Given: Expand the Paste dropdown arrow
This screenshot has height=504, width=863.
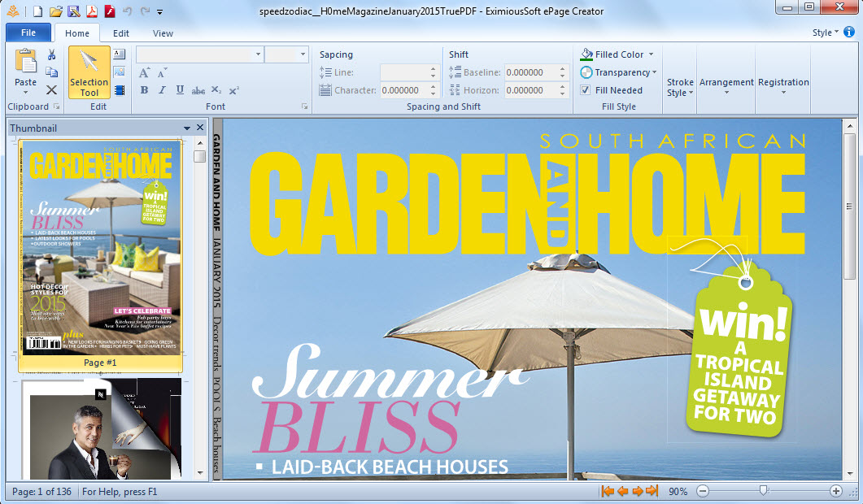Looking at the screenshot, I should coord(25,92).
